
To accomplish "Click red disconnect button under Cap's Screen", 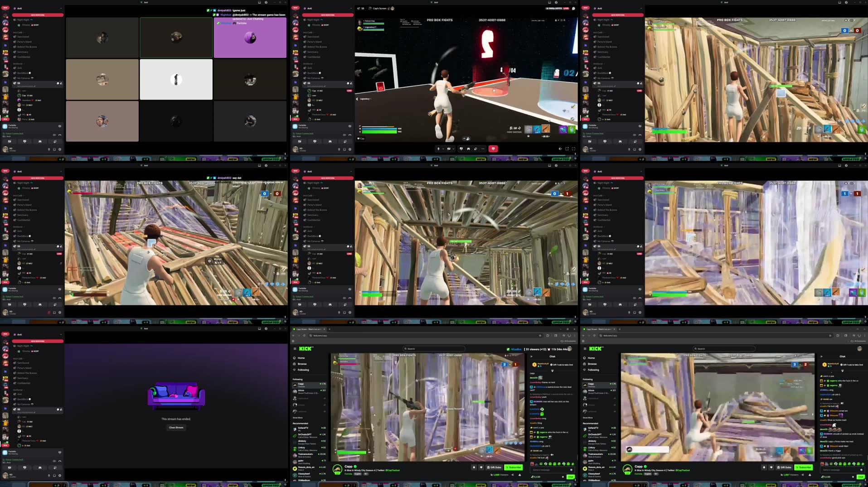I will click(x=493, y=149).
